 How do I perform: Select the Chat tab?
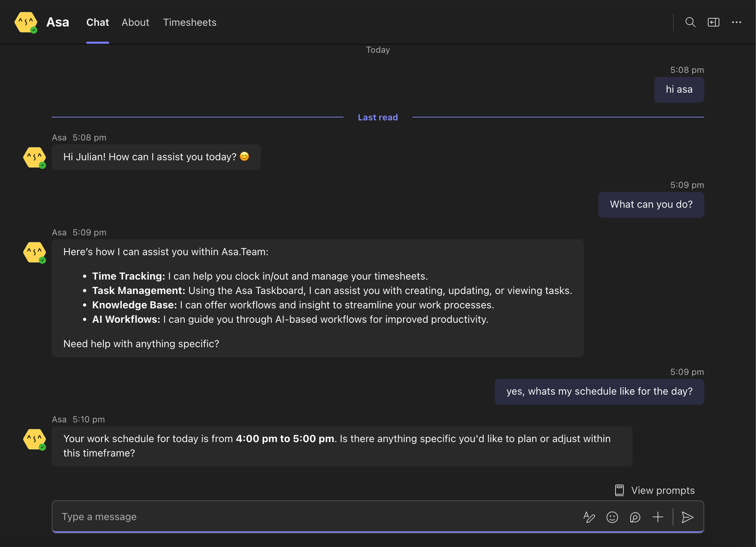tap(97, 22)
